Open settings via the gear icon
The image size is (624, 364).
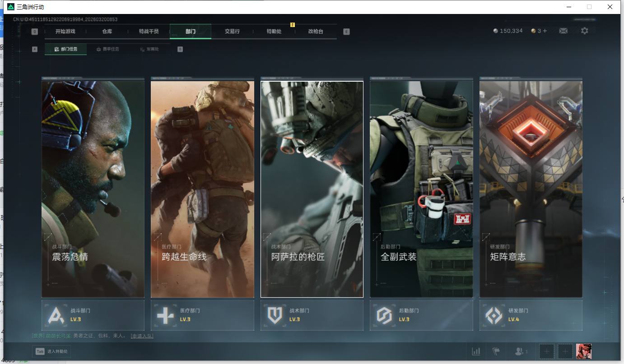584,31
